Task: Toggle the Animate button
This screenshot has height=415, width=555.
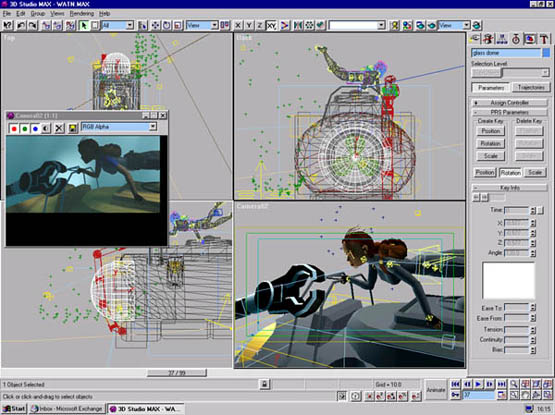Action: click(436, 390)
